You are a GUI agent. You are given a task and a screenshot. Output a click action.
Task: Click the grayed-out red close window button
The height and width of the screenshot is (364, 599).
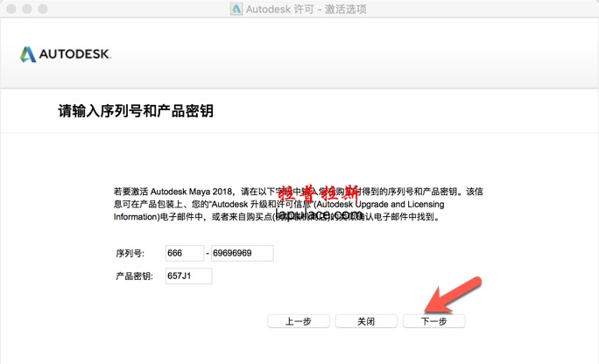point(11,9)
